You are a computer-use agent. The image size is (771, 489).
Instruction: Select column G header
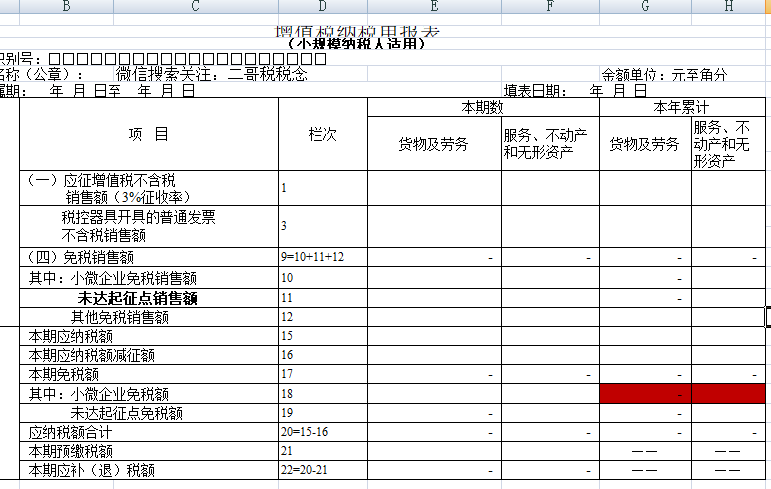tap(645, 6)
